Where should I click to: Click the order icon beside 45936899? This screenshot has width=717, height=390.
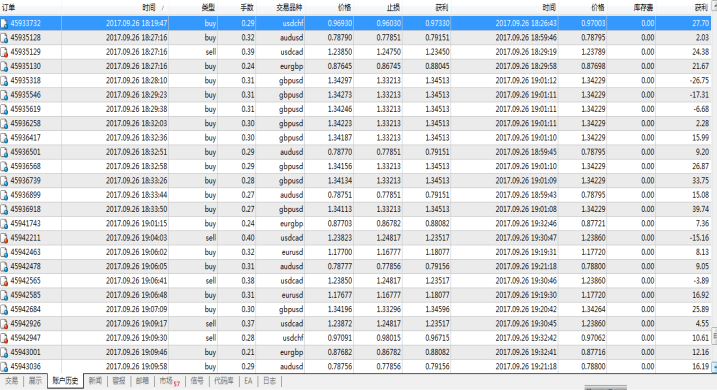pos(4,195)
